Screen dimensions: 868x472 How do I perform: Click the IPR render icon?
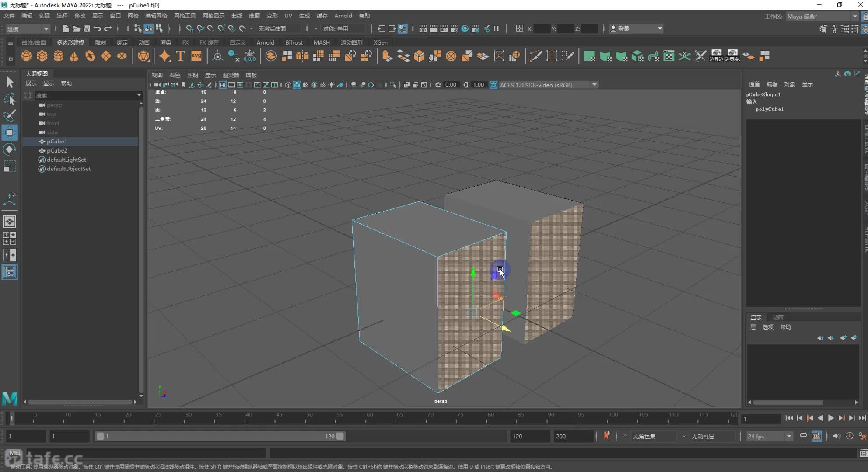444,29
